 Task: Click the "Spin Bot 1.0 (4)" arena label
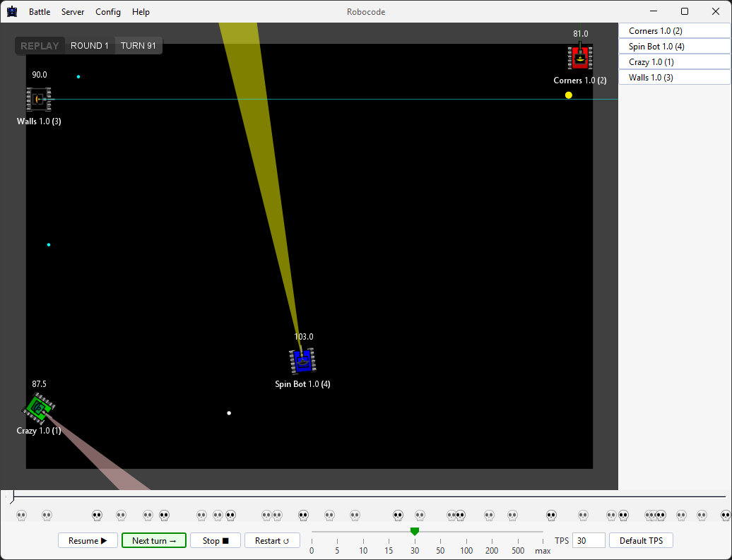click(x=302, y=384)
